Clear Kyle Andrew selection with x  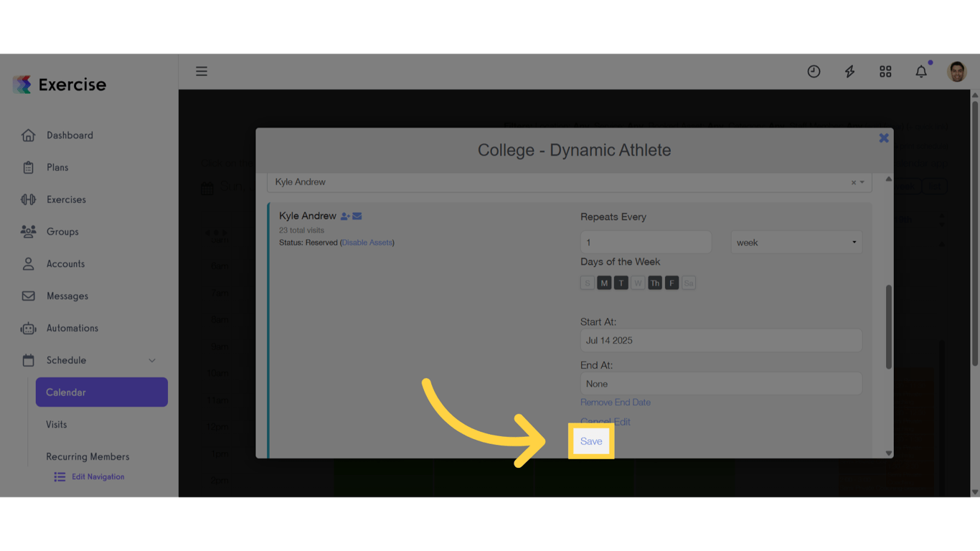tap(854, 182)
